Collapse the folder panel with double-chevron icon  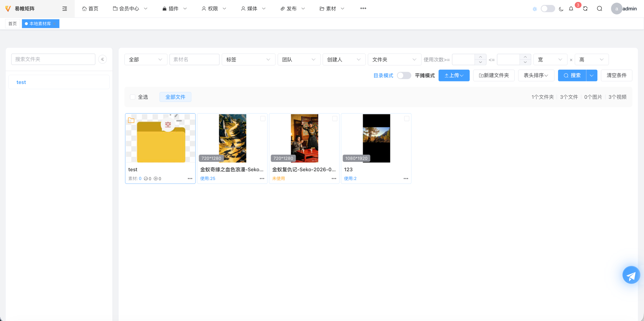pos(103,59)
